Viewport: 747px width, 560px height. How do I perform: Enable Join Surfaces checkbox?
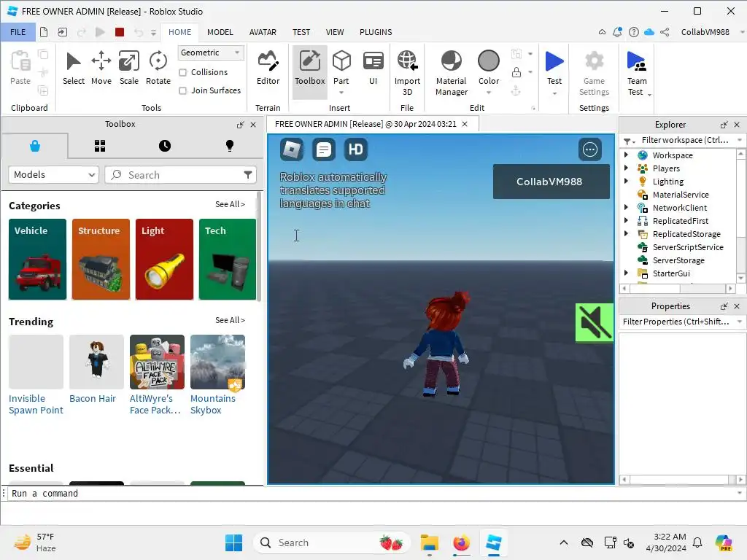183,90
